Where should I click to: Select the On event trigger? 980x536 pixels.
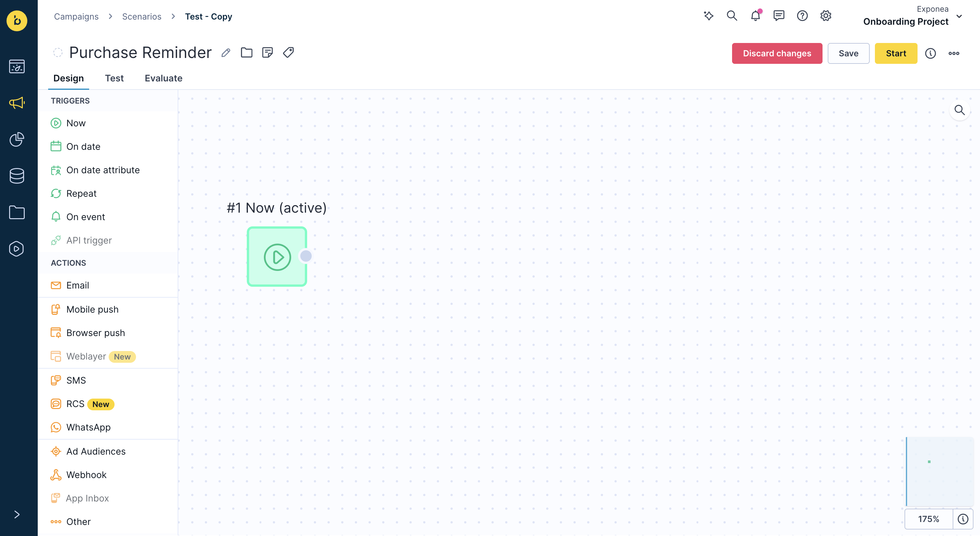pyautogui.click(x=108, y=217)
